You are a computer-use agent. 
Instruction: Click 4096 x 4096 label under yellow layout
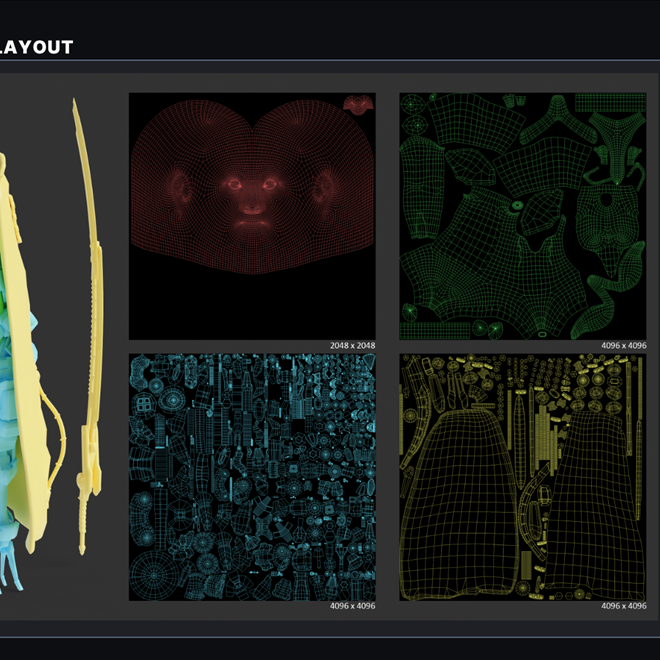coord(623,606)
